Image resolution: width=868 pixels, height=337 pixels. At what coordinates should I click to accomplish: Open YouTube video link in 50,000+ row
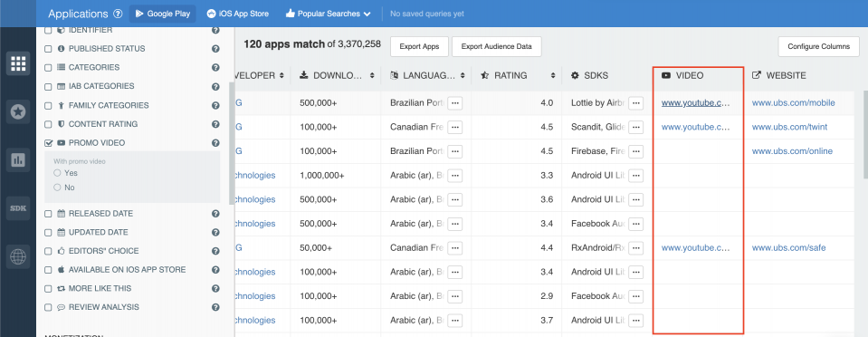tap(696, 247)
